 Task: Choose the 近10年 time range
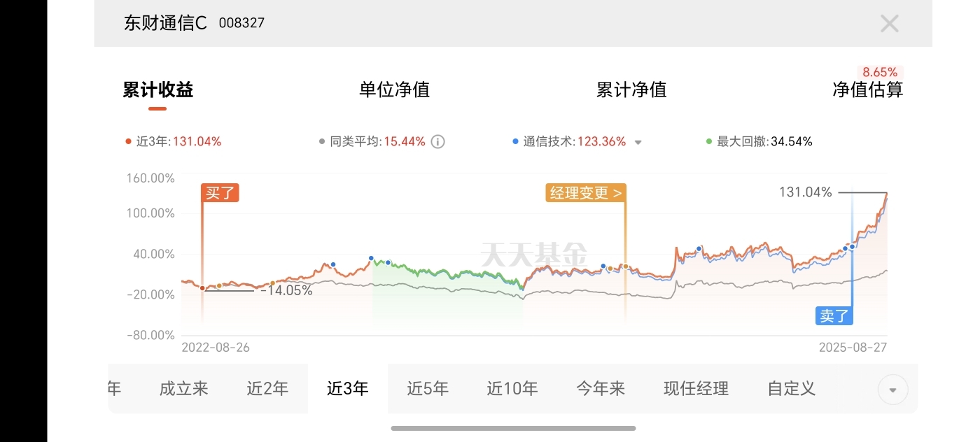click(512, 388)
